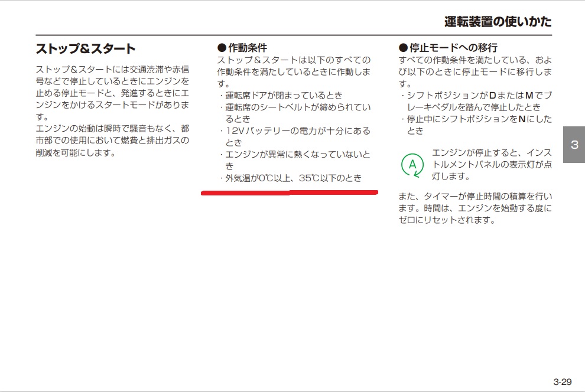Click the chapter 3 side tab

pyautogui.click(x=574, y=145)
